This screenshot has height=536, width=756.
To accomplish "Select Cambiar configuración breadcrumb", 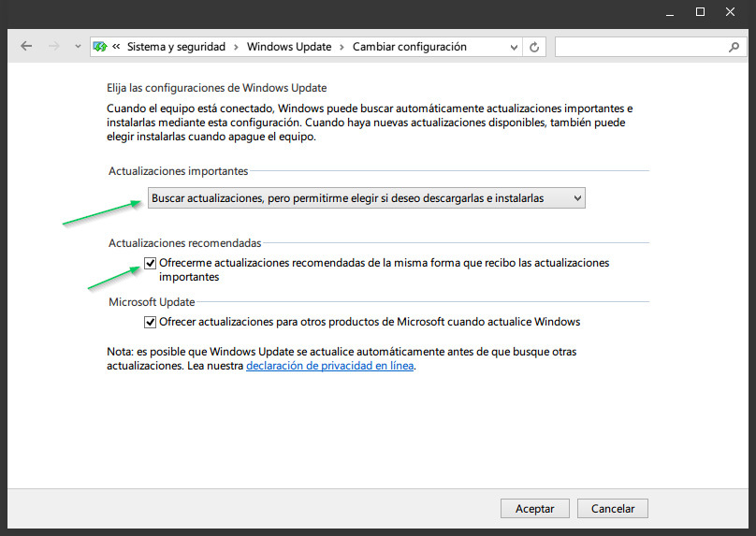I will tap(409, 47).
